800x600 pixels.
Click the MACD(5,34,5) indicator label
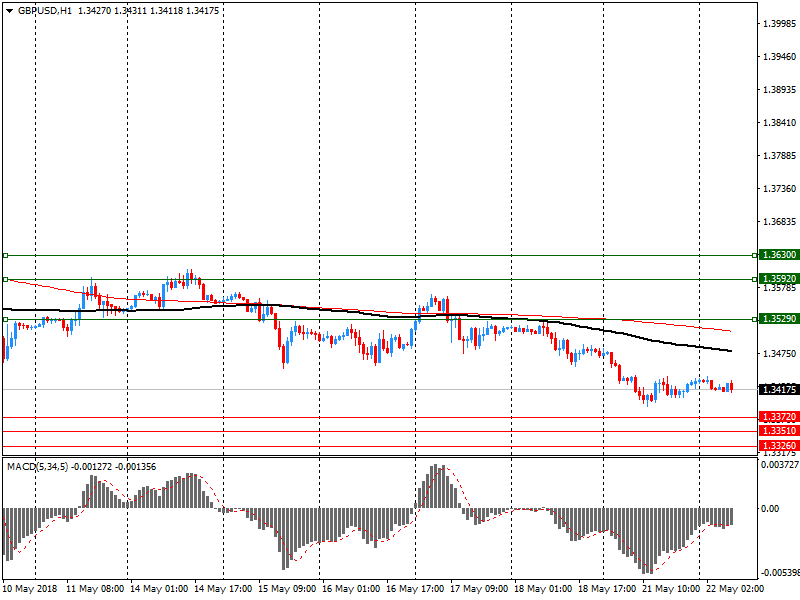[40, 466]
